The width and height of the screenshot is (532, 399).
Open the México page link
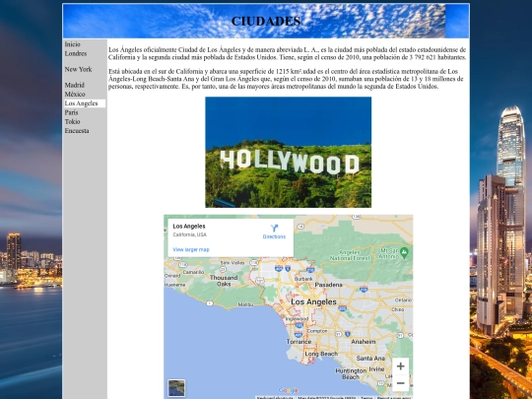(x=75, y=95)
